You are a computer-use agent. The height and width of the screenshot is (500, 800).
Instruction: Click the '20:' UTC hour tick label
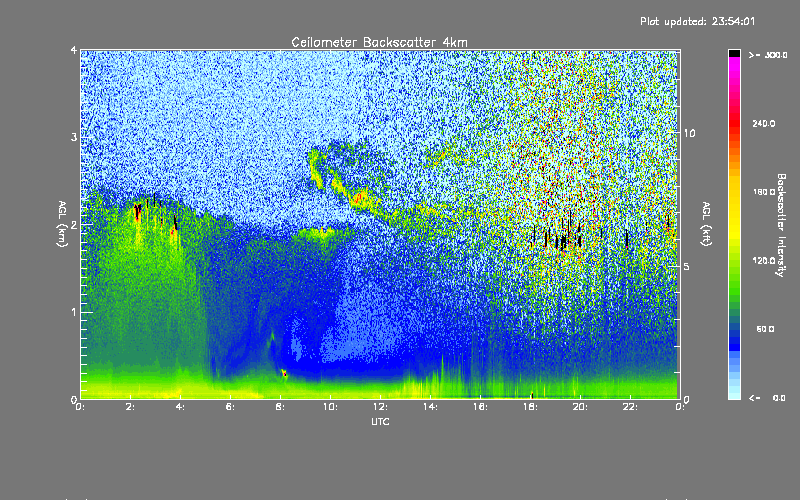tap(580, 407)
